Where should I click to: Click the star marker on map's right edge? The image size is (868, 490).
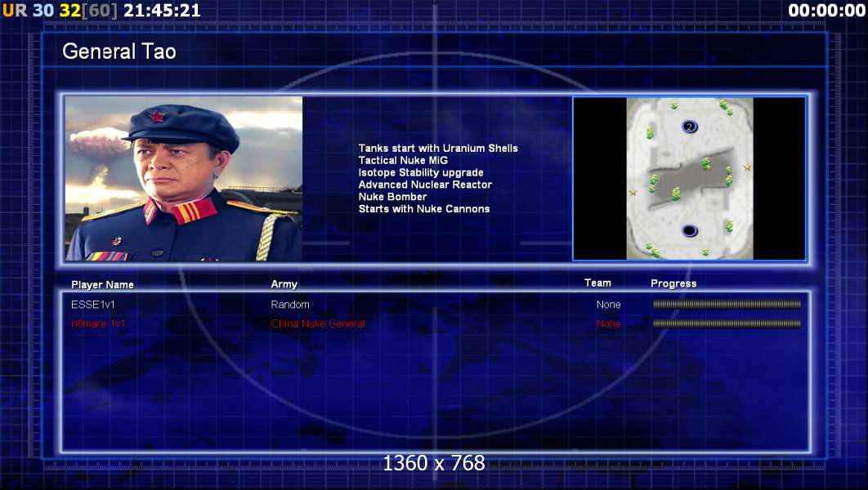coord(747,167)
